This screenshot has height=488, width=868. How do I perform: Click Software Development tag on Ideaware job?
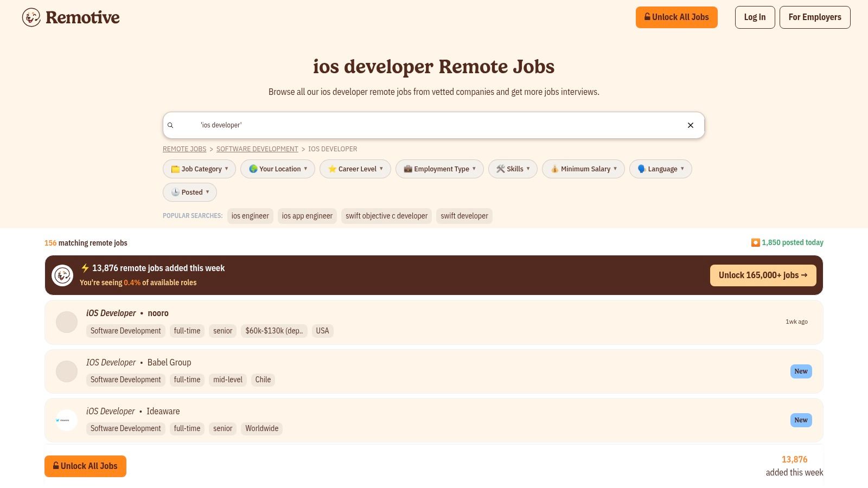[x=126, y=428]
